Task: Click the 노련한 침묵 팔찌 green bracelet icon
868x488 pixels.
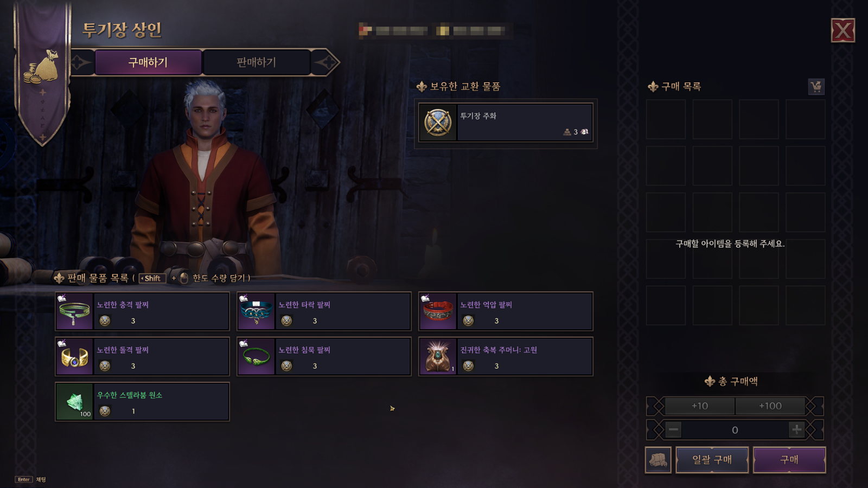Action: [256, 356]
